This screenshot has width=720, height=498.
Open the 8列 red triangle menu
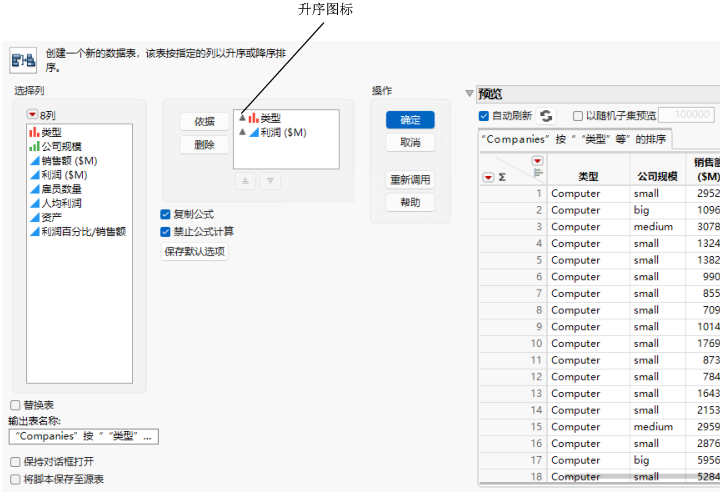(x=32, y=114)
